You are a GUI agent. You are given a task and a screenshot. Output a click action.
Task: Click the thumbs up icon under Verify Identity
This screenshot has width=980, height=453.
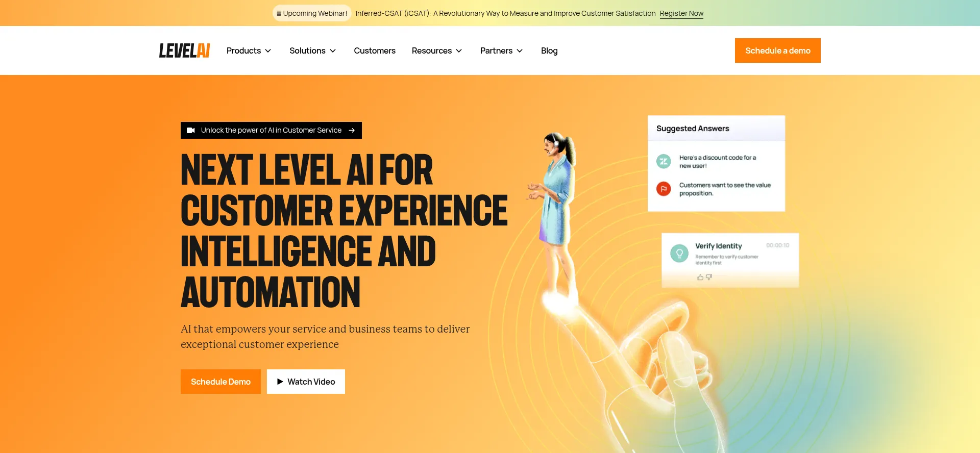coord(700,278)
